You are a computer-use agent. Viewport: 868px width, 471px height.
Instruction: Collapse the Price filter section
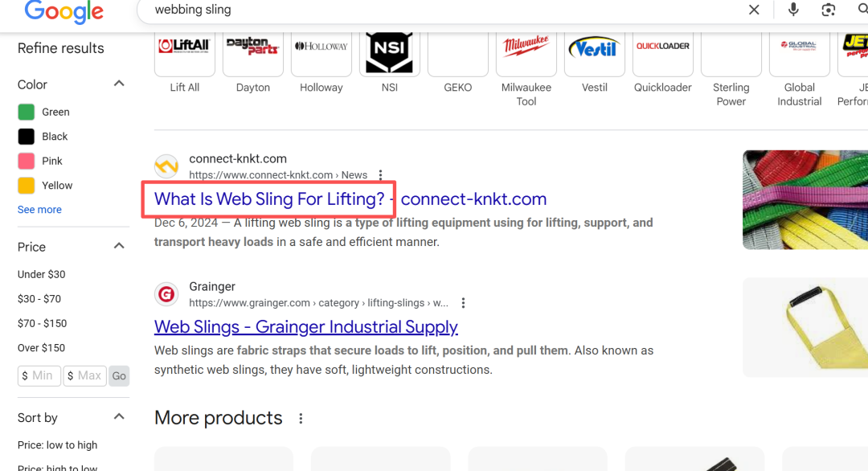point(119,246)
